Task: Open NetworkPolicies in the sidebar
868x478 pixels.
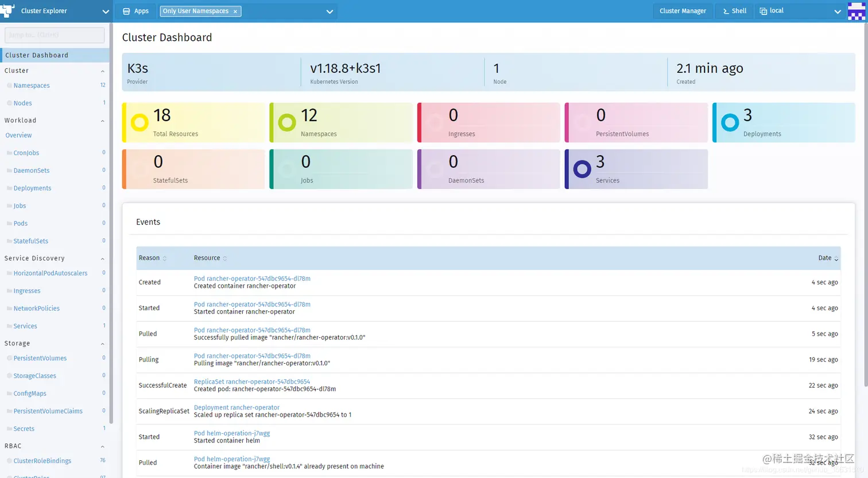Action: coord(37,309)
